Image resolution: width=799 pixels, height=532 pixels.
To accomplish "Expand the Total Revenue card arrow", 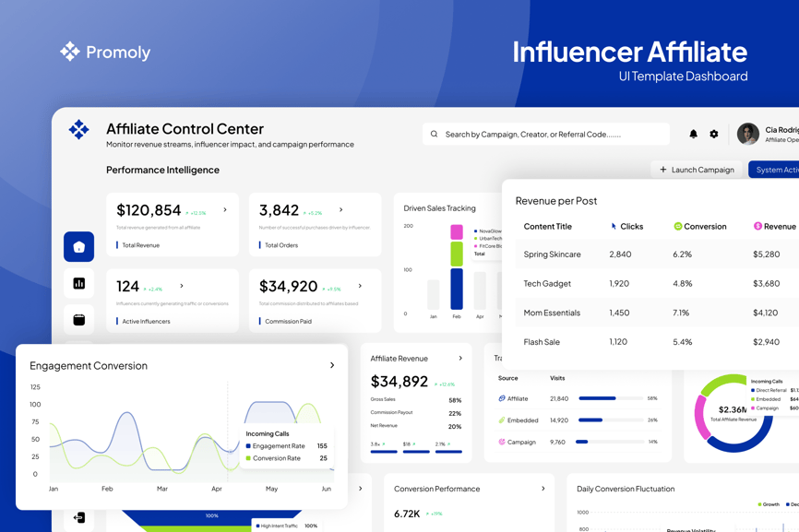I will 225,210.
